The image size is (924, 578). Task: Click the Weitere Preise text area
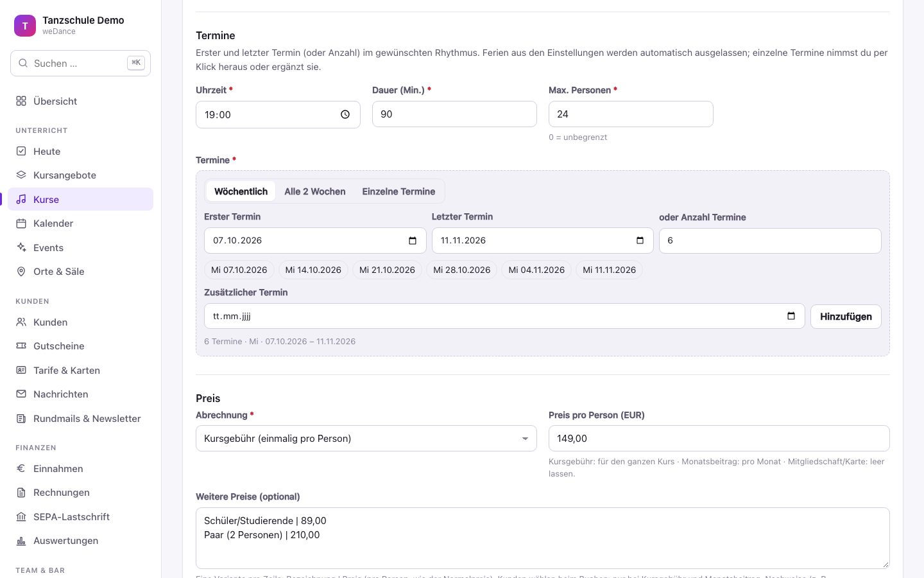click(x=543, y=538)
